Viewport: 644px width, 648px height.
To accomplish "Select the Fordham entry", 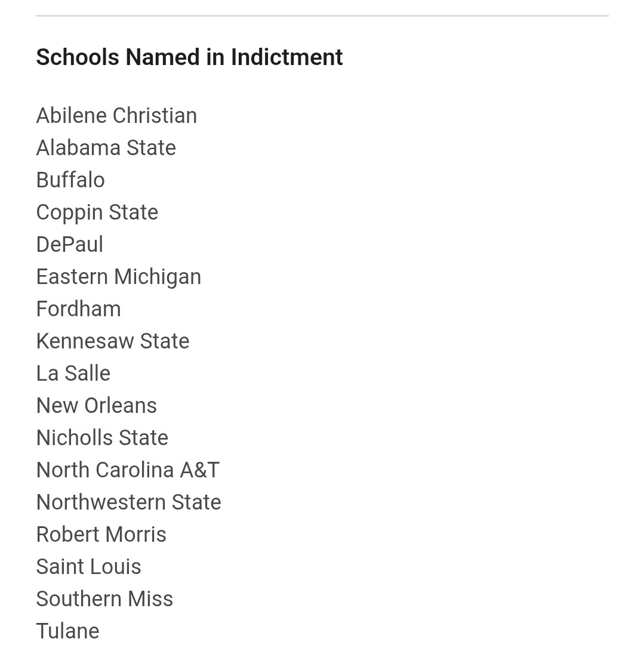I will click(78, 309).
